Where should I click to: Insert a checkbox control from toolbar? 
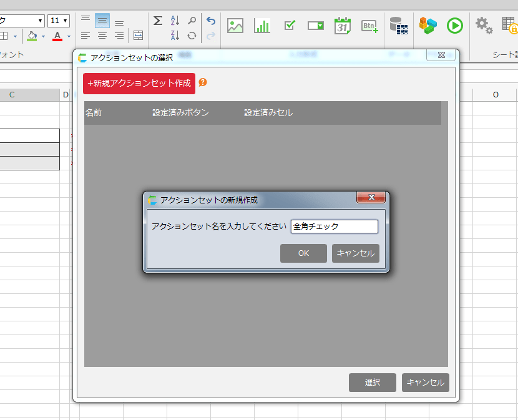coord(290,26)
